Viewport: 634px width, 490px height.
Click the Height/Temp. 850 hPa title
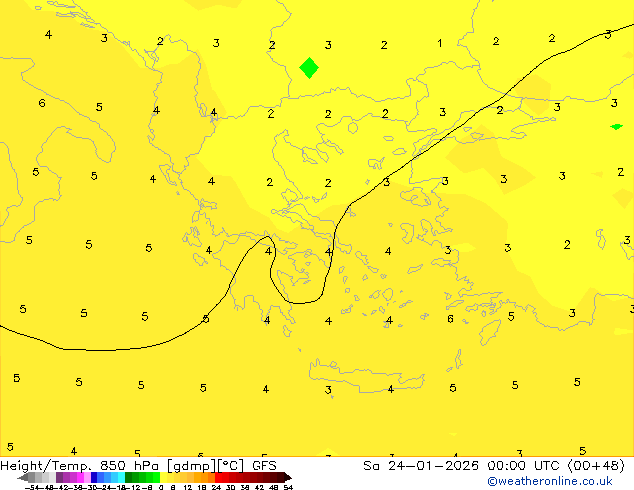[x=82, y=465]
